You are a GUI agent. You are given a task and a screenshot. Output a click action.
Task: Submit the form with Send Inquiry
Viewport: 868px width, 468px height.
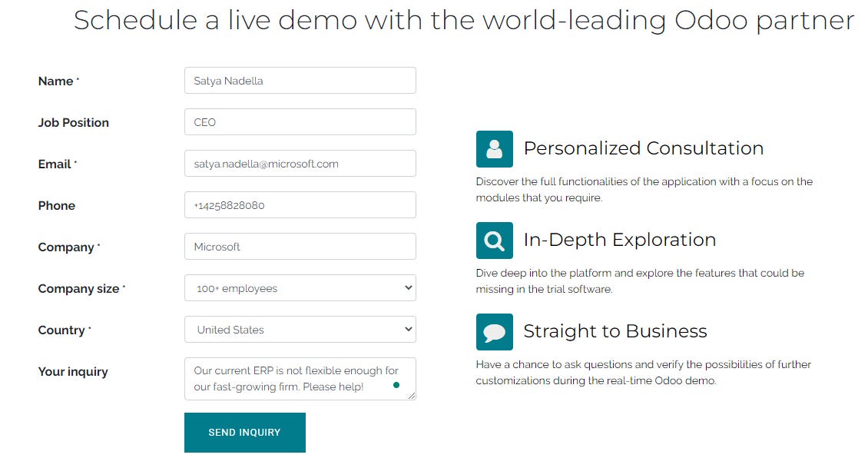click(x=245, y=433)
